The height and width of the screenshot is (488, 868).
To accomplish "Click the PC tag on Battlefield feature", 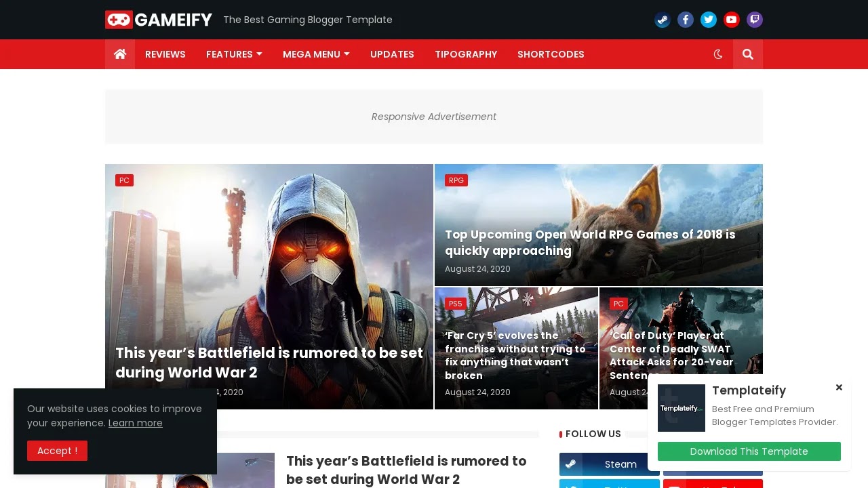I will point(124,180).
